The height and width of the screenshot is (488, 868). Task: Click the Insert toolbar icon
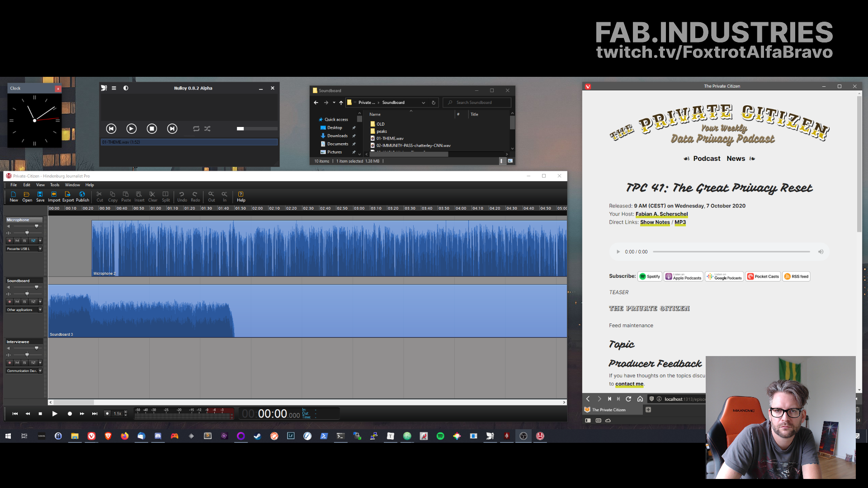[139, 197]
